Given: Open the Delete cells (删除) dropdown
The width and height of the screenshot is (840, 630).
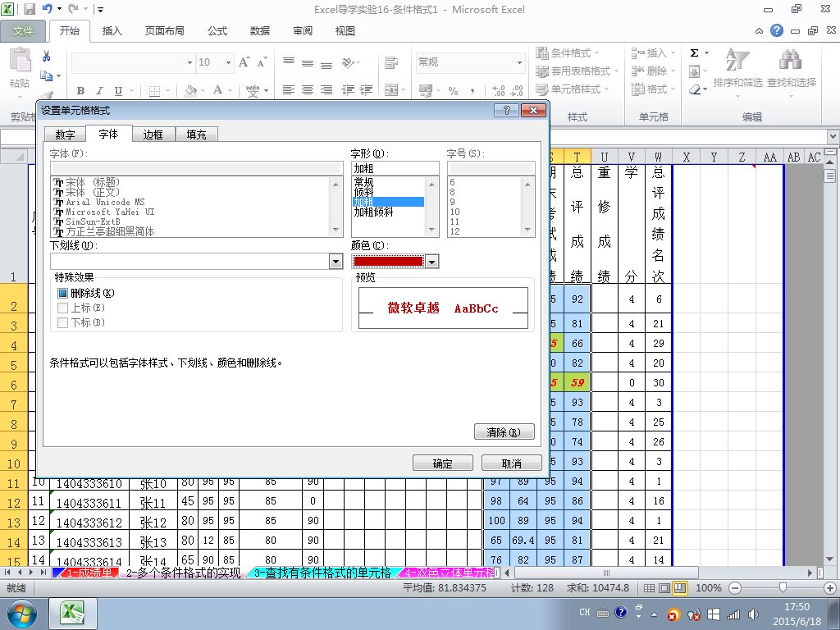Looking at the screenshot, I should pos(673,71).
